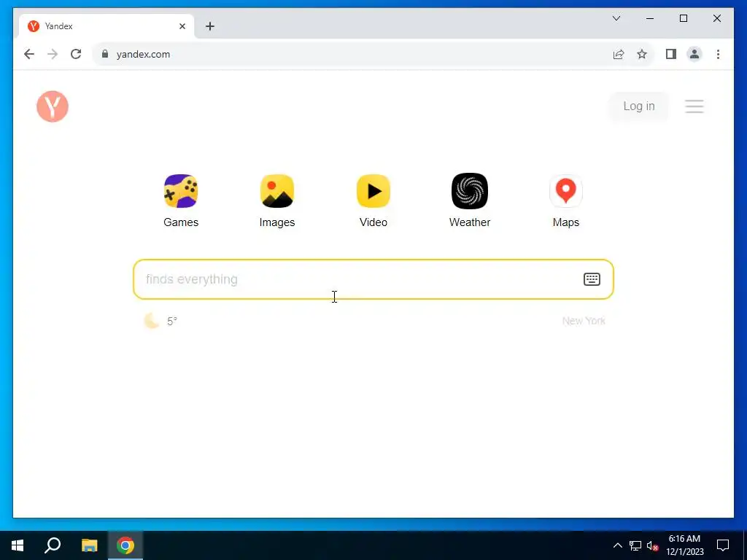Screen dimensions: 747x560
Task: Bookmark this page with the star icon
Action: coord(642,54)
